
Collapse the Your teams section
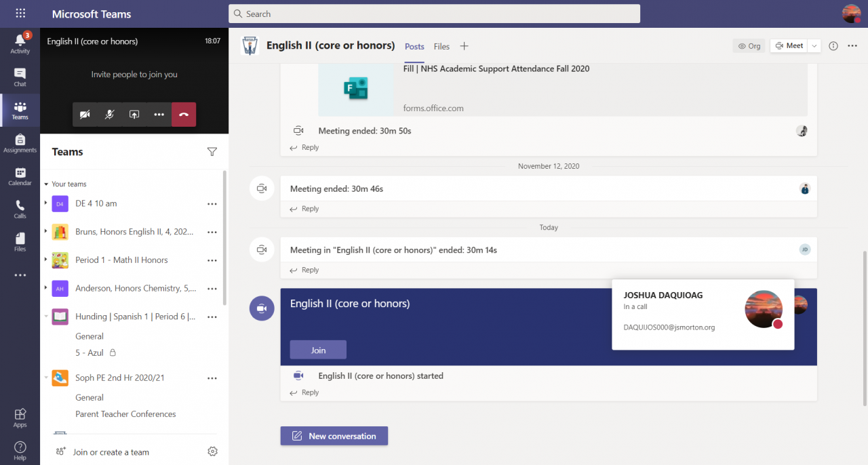(46, 184)
